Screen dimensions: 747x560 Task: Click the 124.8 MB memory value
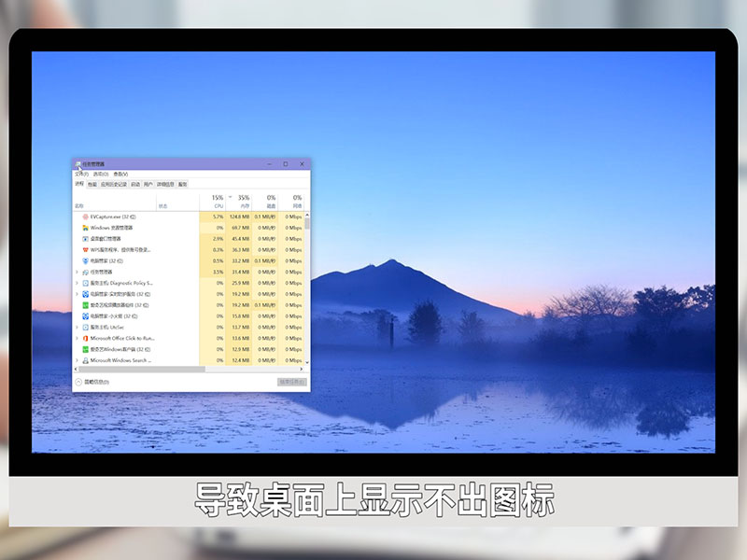[x=240, y=217]
